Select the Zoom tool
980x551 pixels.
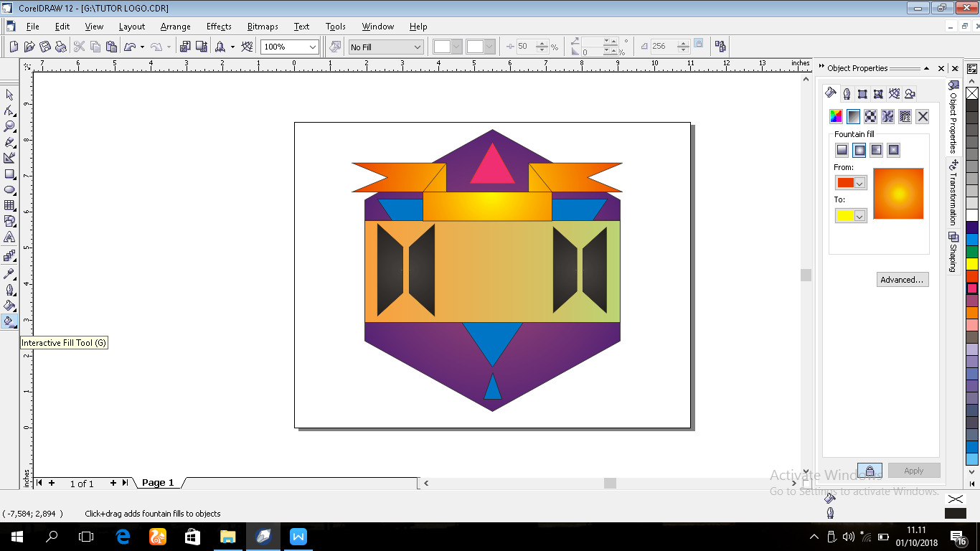[10, 125]
